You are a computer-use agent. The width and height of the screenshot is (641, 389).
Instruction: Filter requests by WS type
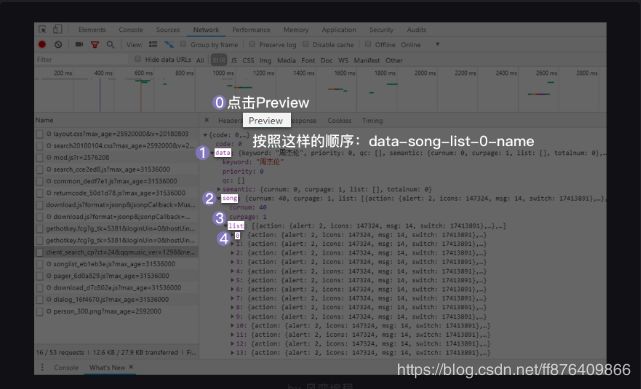[343, 60]
